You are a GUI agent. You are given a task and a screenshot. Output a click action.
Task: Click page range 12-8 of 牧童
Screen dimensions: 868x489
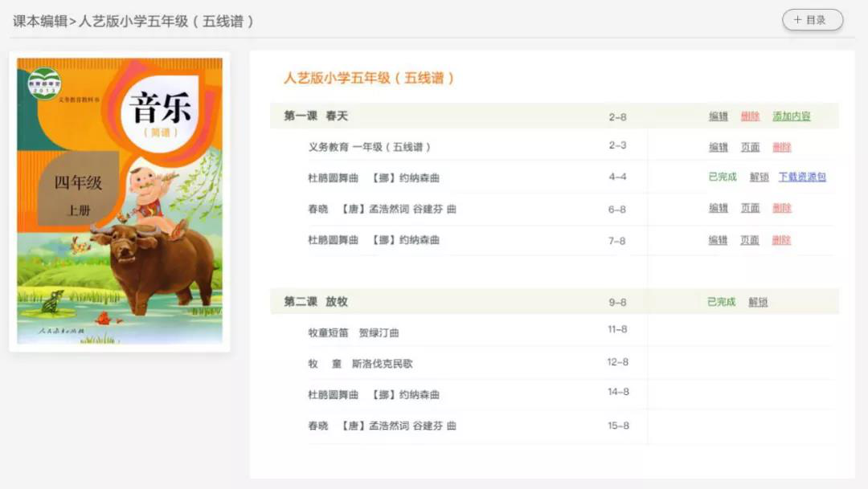point(618,362)
